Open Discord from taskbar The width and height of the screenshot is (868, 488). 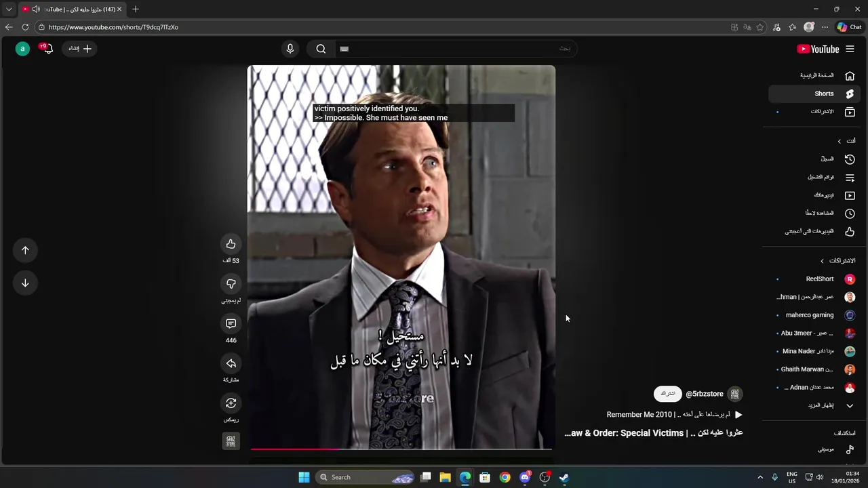click(x=524, y=477)
